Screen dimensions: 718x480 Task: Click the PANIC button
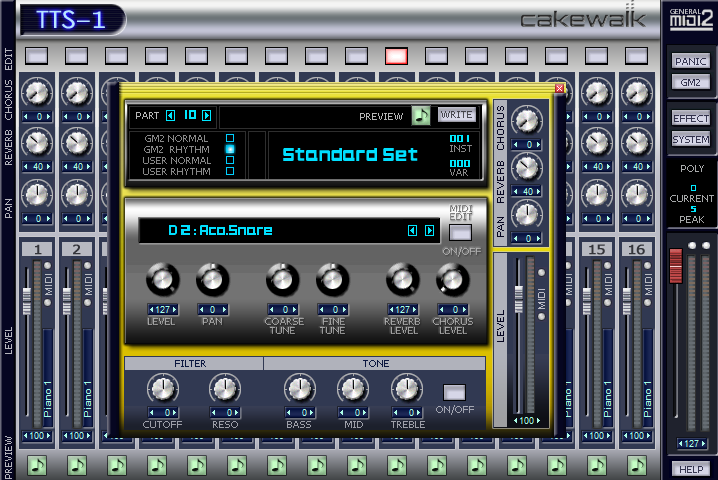click(x=691, y=61)
